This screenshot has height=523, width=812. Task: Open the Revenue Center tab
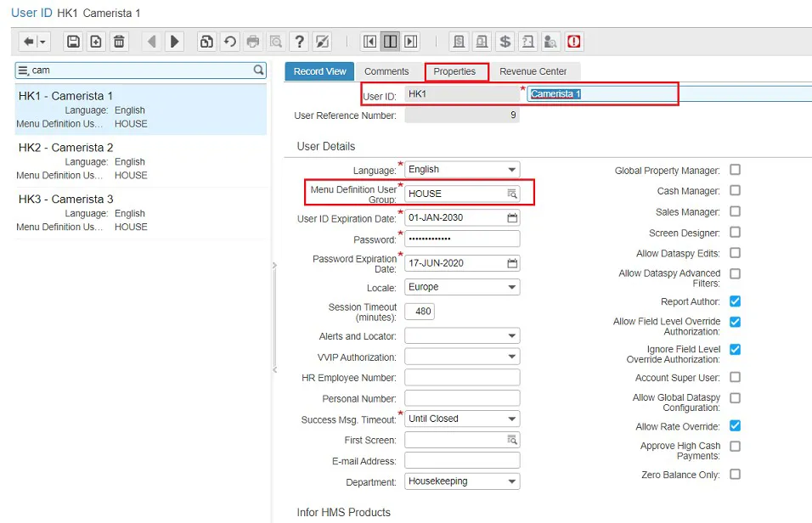point(533,71)
